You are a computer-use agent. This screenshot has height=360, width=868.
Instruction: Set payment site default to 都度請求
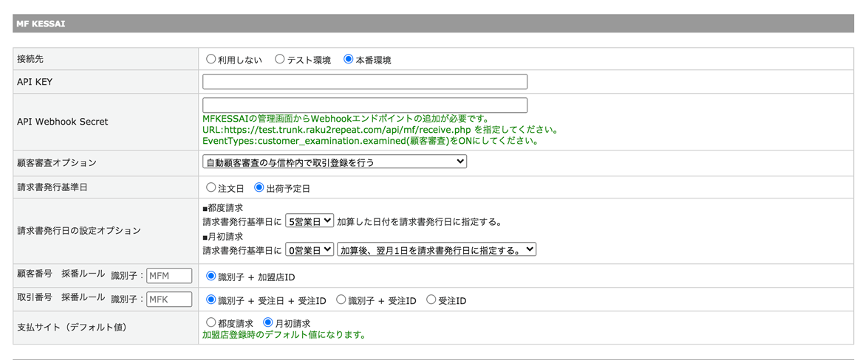pyautogui.click(x=211, y=322)
